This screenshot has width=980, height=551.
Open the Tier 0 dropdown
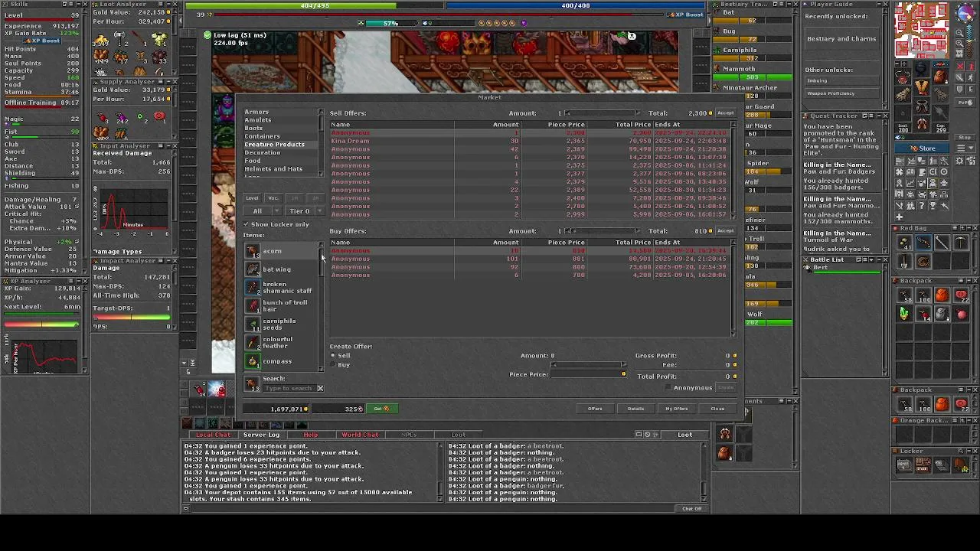[304, 211]
